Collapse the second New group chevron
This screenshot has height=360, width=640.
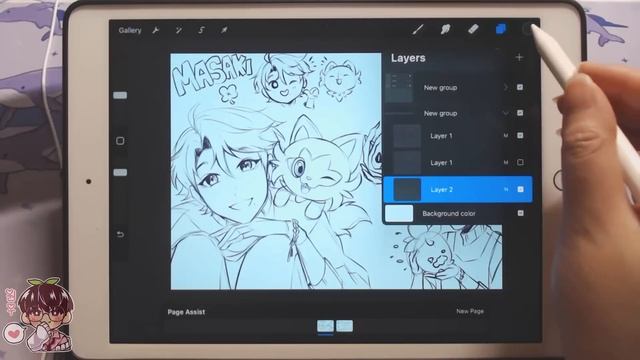[506, 113]
